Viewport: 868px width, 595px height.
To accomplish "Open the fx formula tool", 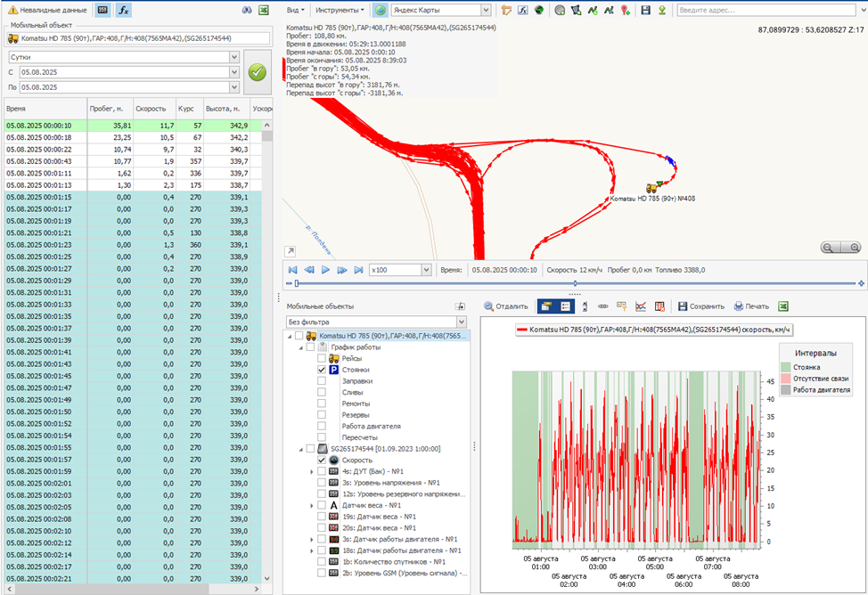I will [x=125, y=10].
